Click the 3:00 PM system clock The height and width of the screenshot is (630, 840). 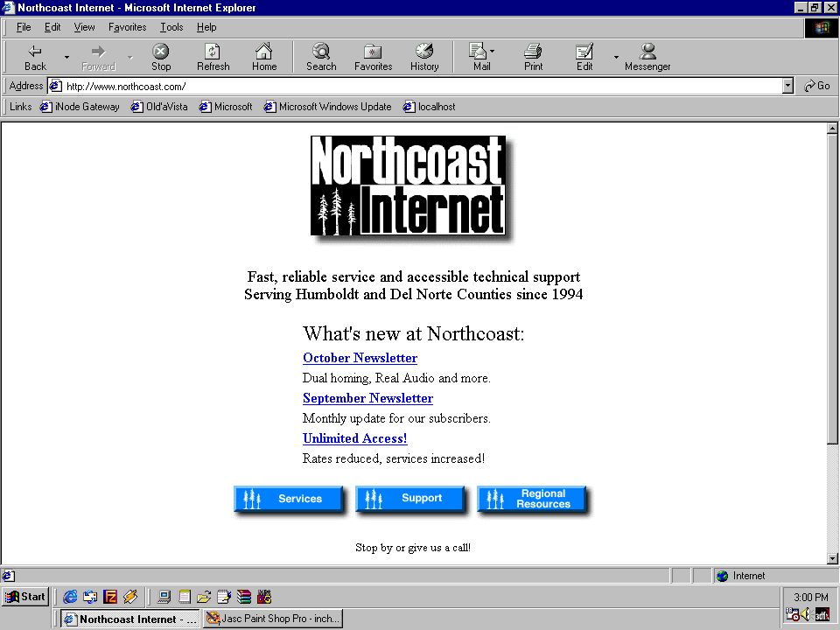pyautogui.click(x=811, y=597)
